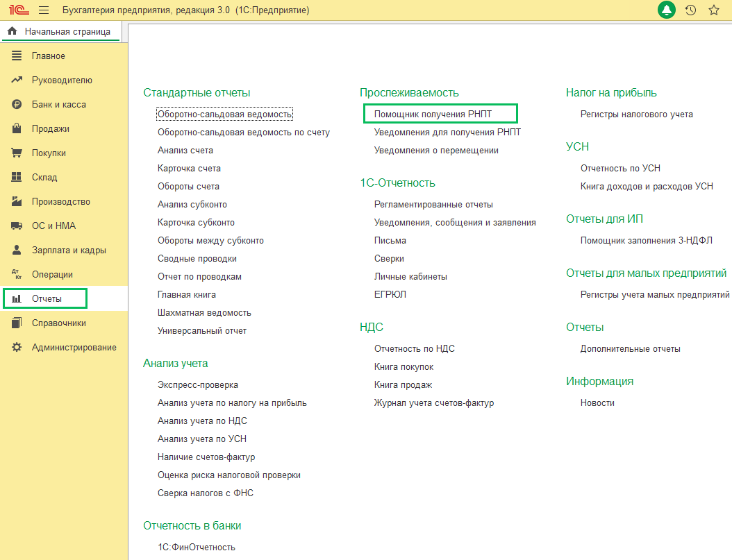Click the Администрирование gear icon
This screenshot has width=732, height=560.
pos(17,347)
